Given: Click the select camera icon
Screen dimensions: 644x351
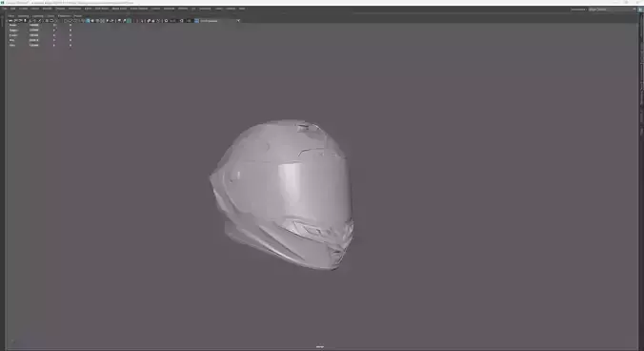Looking at the screenshot, I should (10, 21).
